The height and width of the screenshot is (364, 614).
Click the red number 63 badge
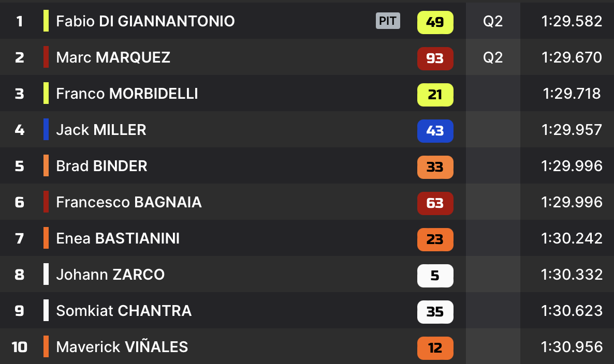coord(435,203)
